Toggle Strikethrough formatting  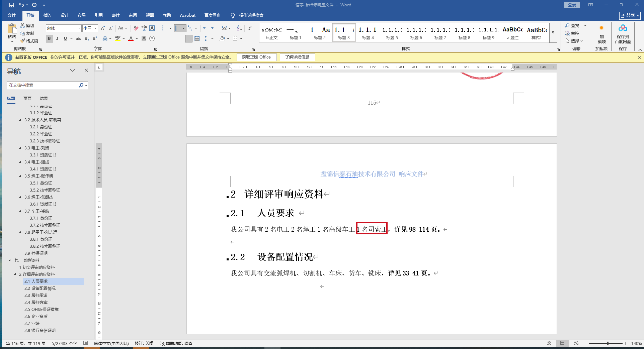(x=79, y=38)
